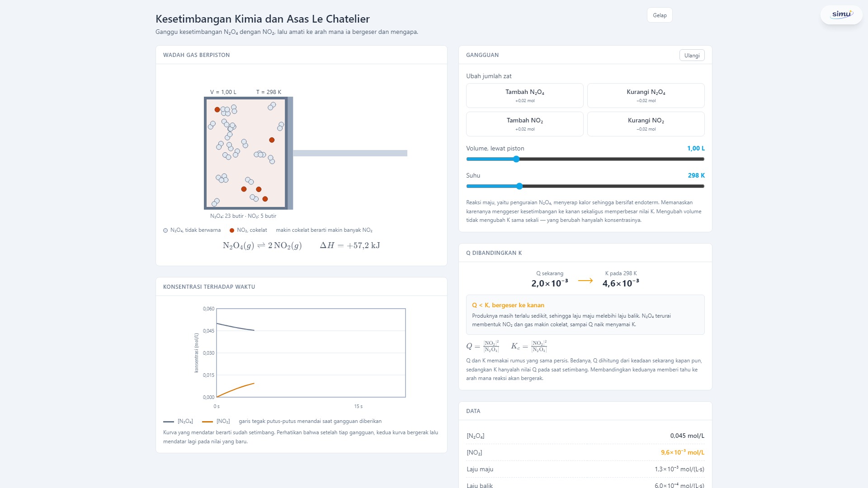Click the orange Q to K arrow
This screenshot has width=868, height=488.
click(x=585, y=281)
